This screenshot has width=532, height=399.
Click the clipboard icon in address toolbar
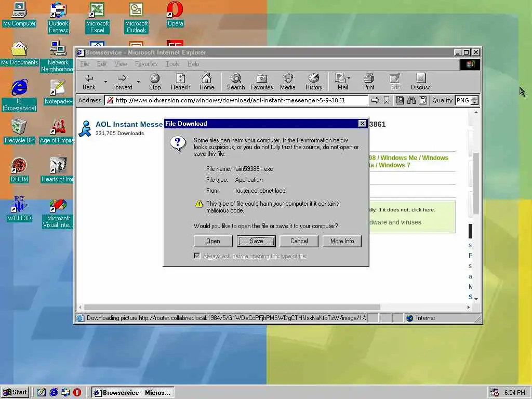click(x=423, y=100)
